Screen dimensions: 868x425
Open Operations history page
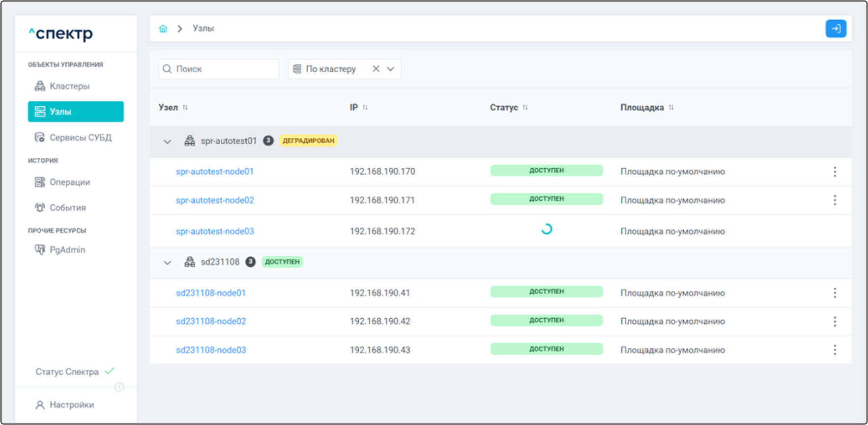(x=69, y=182)
